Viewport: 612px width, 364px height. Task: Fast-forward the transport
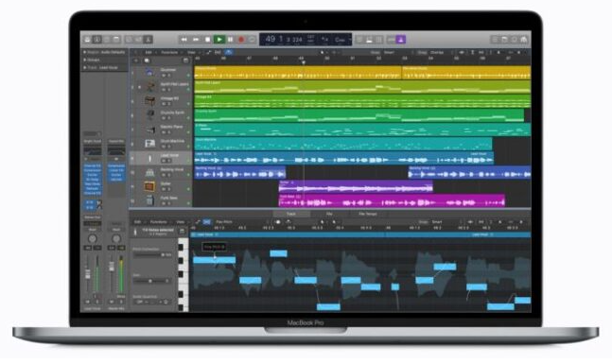click(x=196, y=40)
